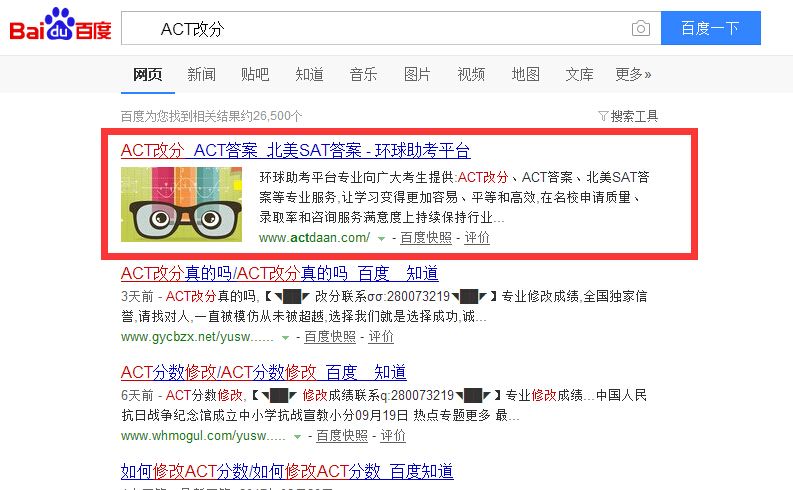The width and height of the screenshot is (793, 490).
Task: Select the 视频 tab
Action: 471,74
